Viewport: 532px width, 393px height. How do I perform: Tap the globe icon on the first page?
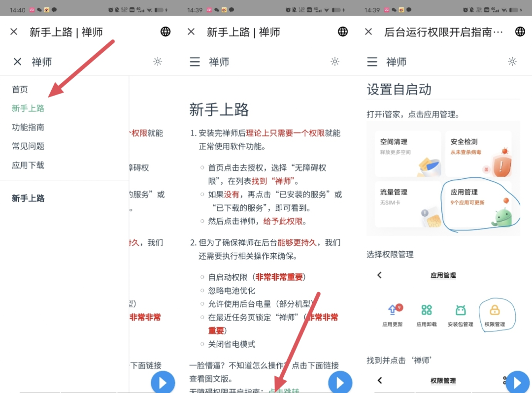pos(166,32)
